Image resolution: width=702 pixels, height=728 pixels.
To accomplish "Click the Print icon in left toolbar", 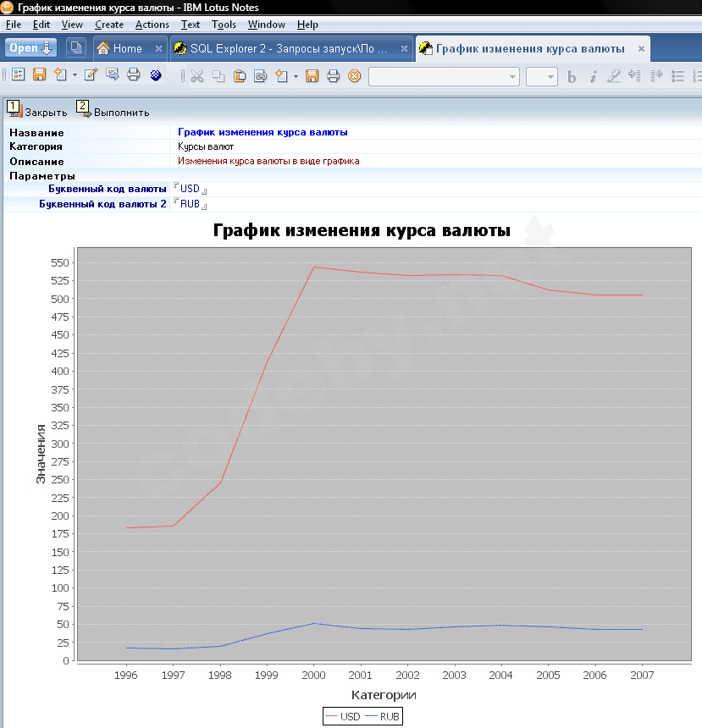I will (133, 75).
